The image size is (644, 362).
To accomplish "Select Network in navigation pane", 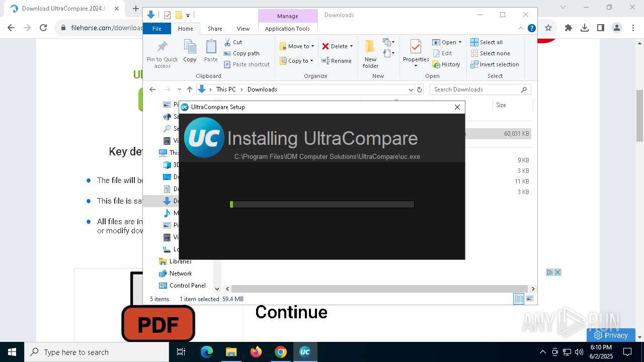I will coord(180,274).
